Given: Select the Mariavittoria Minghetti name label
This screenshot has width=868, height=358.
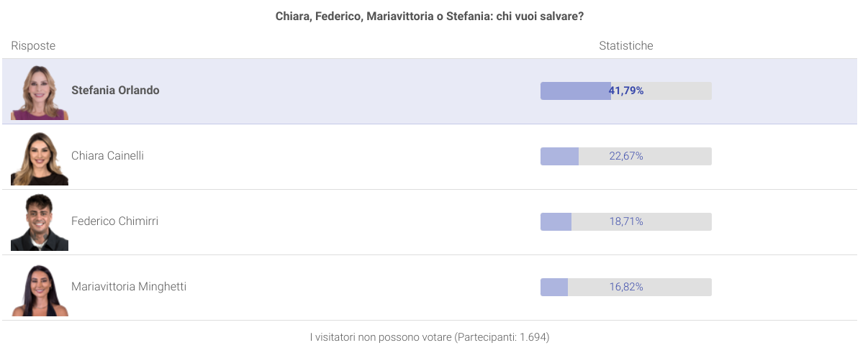Looking at the screenshot, I should pyautogui.click(x=129, y=287).
